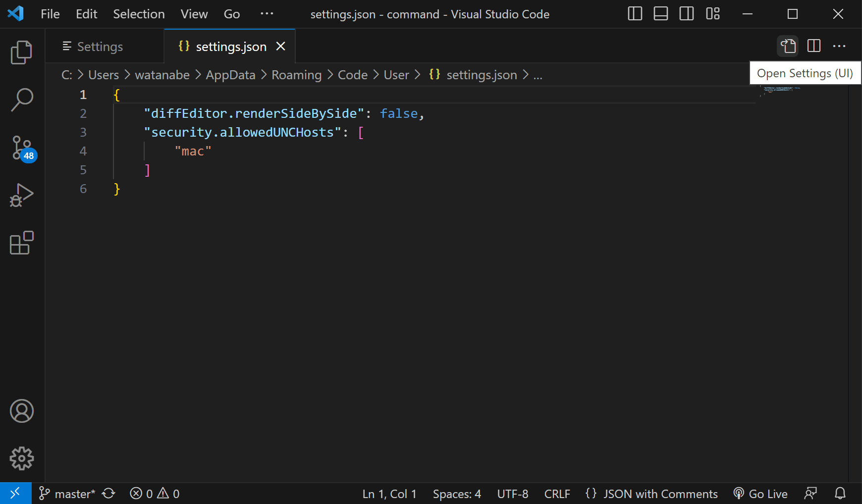
Task: Open the Explorer view in activity bar
Action: click(x=22, y=52)
